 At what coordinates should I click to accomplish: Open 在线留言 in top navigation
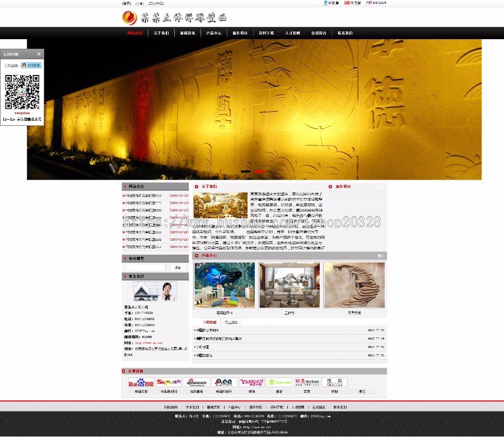click(x=319, y=33)
